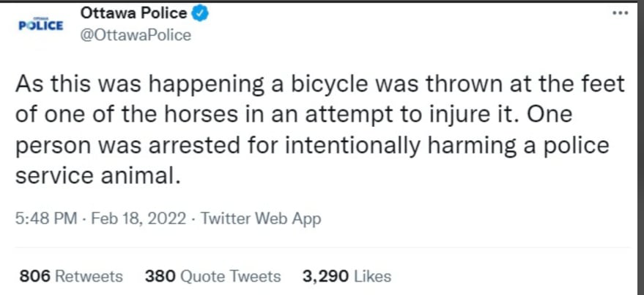The image size is (644, 295).
Task: Click the tweet line starting 'of one of the horses'
Action: pyautogui.click(x=294, y=114)
